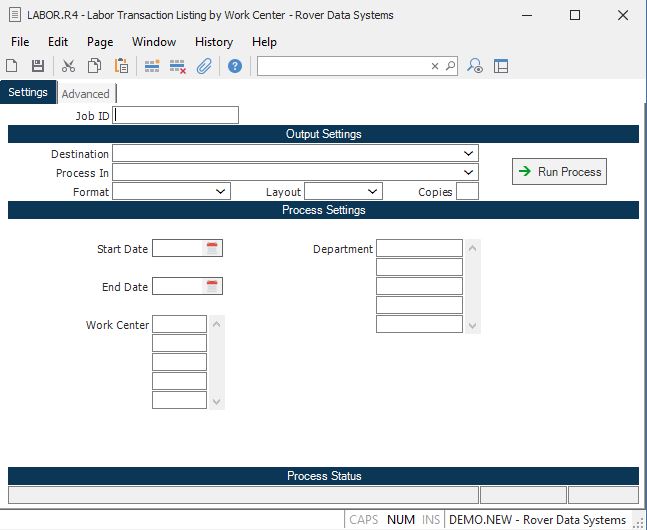Open the Layout dropdown
Viewport: 647px width, 530px height.
coord(373,191)
